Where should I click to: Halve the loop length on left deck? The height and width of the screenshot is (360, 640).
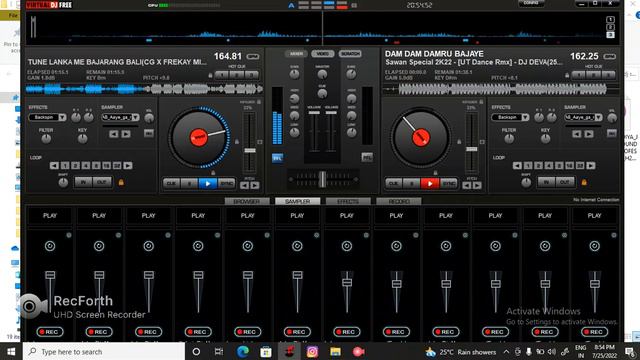point(54,166)
